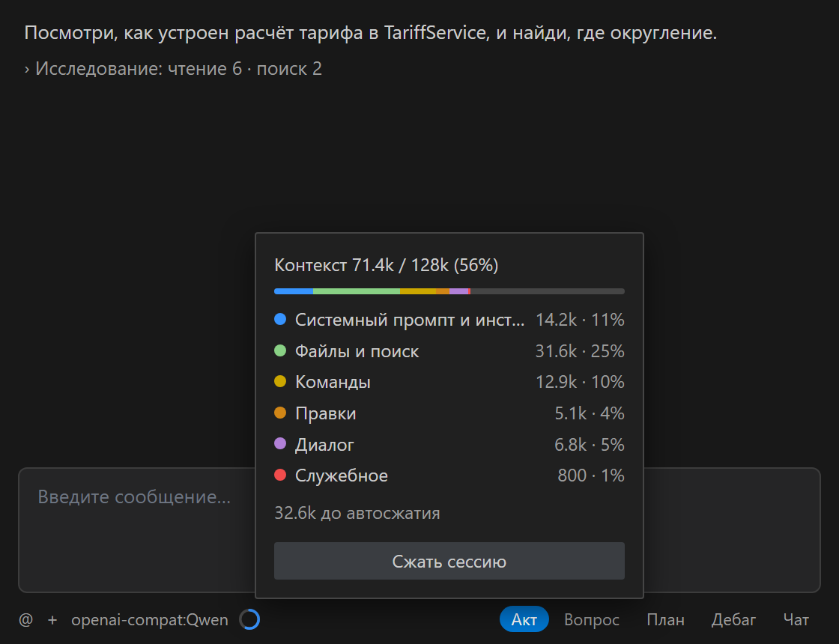The width and height of the screenshot is (839, 644).
Task: Click the yellow dot beside Команды
Action: click(x=280, y=381)
